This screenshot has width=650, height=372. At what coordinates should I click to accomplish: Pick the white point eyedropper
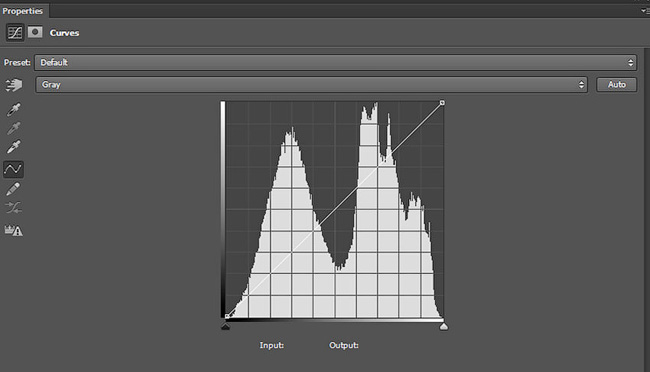tap(14, 147)
